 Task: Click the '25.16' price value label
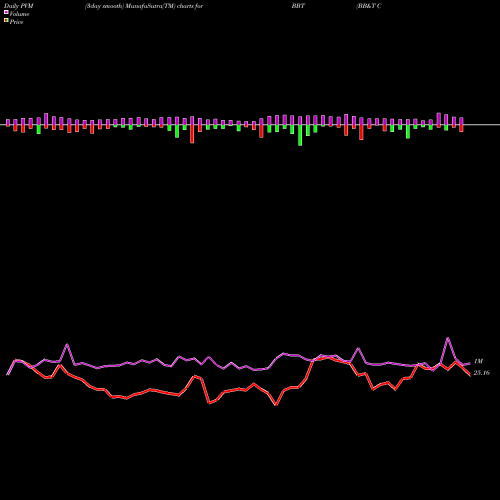[x=481, y=373]
